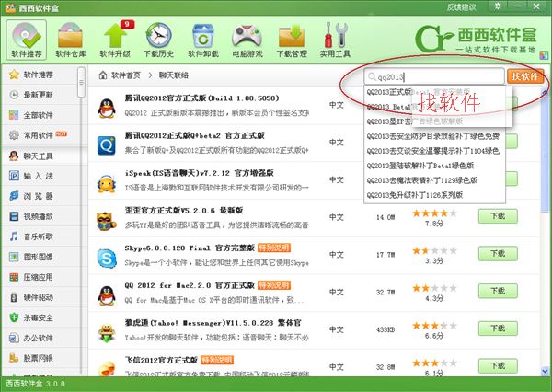Select 软件推荐 in the sidebar

38,75
